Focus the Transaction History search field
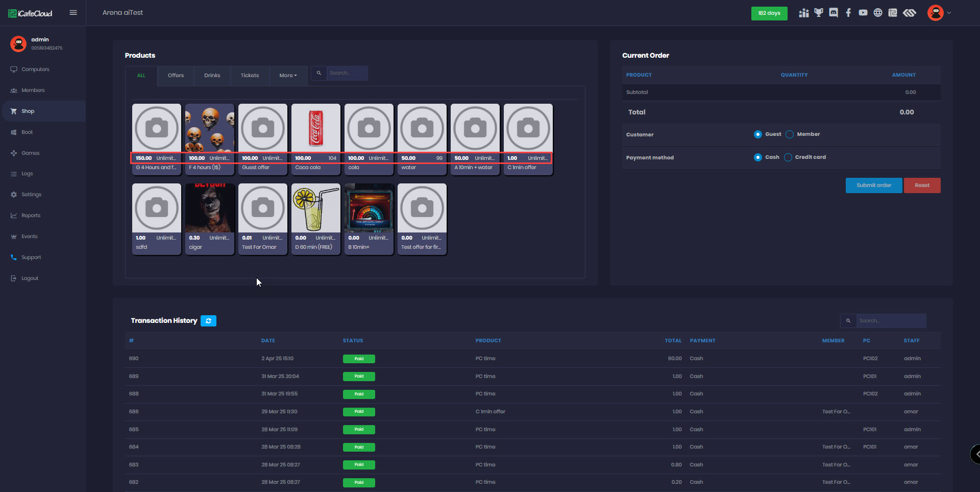 [x=891, y=321]
